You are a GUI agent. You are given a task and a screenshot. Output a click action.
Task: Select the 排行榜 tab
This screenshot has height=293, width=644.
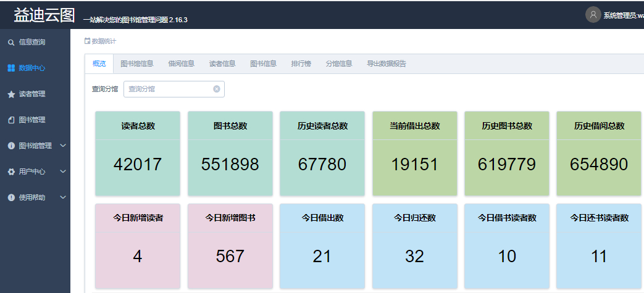301,64
